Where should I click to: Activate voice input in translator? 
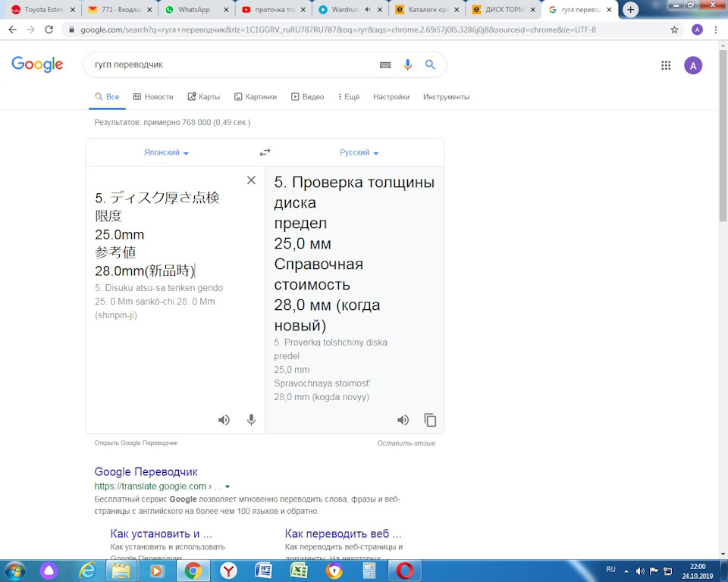(251, 420)
